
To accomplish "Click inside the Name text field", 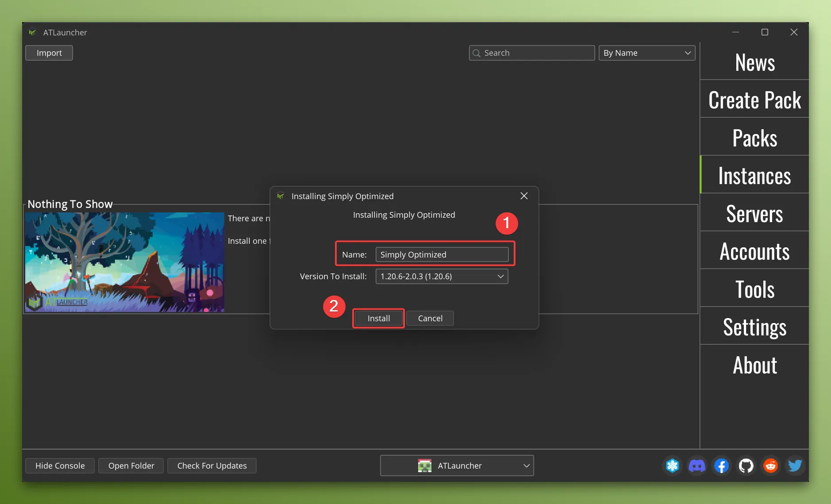I will (x=441, y=254).
